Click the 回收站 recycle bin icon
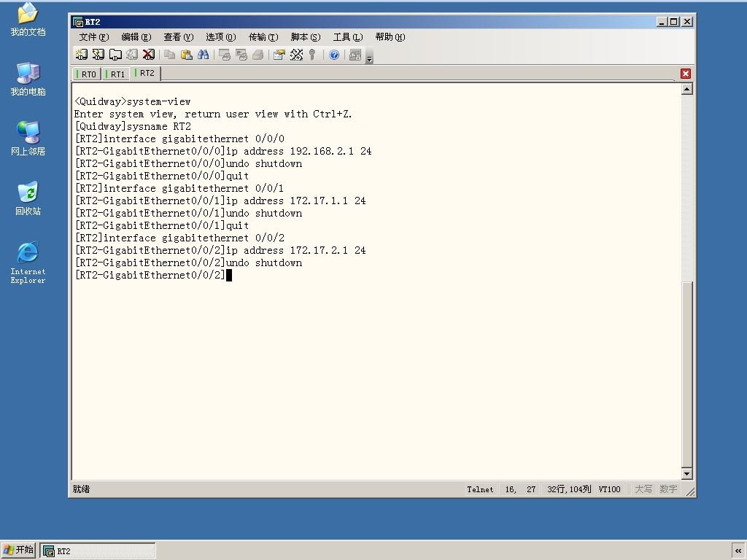Viewport: 747px width, 560px height. point(28,198)
